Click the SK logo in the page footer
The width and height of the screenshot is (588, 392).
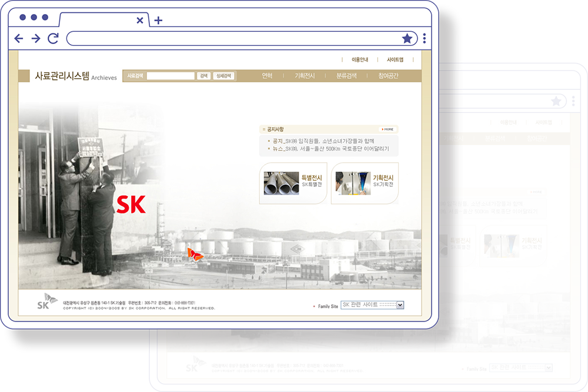44,302
